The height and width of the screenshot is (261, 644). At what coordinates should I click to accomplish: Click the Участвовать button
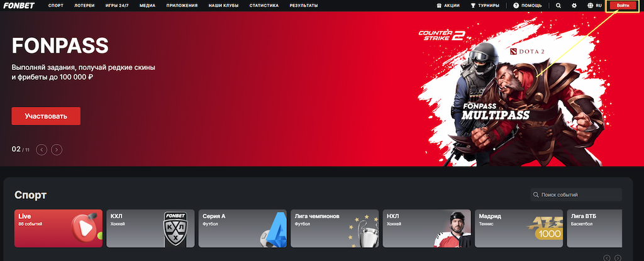[46, 116]
